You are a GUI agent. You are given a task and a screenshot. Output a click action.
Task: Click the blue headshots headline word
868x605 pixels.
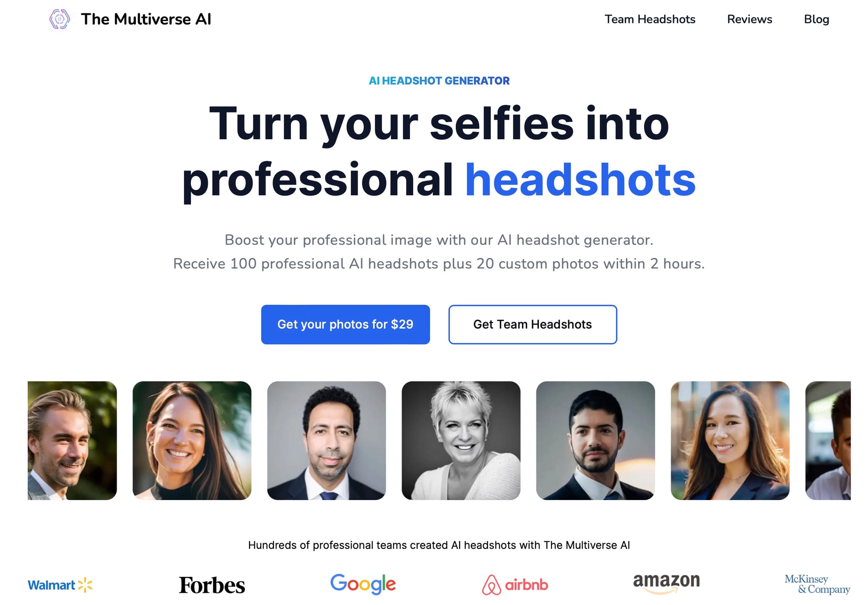pos(580,179)
